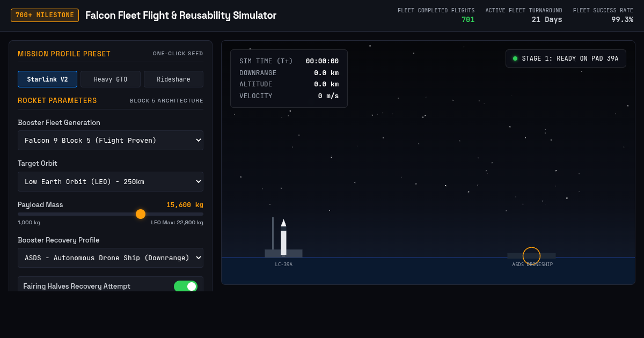Click the LEO Max: 22,800 kg label
The image size is (644, 338).
click(x=177, y=223)
